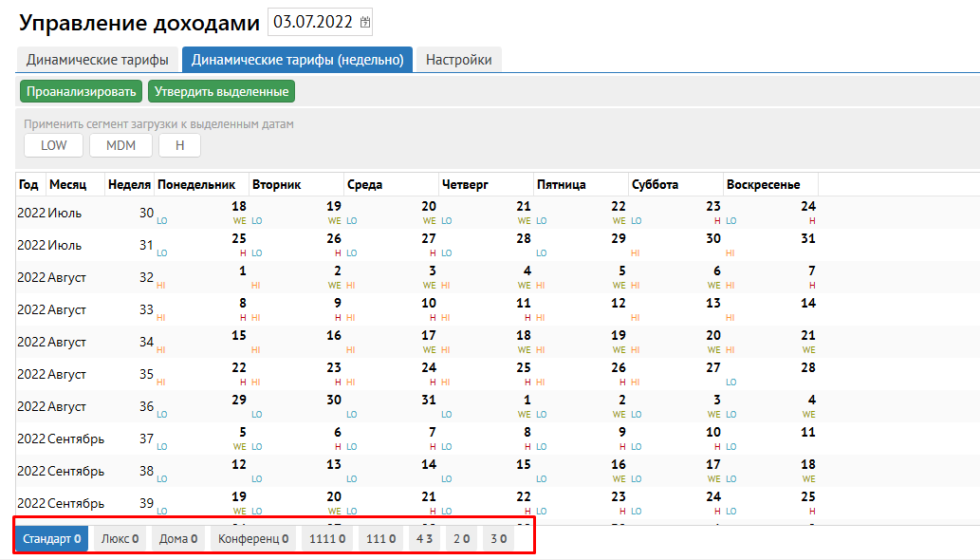Apply the MDM load segment

120,145
